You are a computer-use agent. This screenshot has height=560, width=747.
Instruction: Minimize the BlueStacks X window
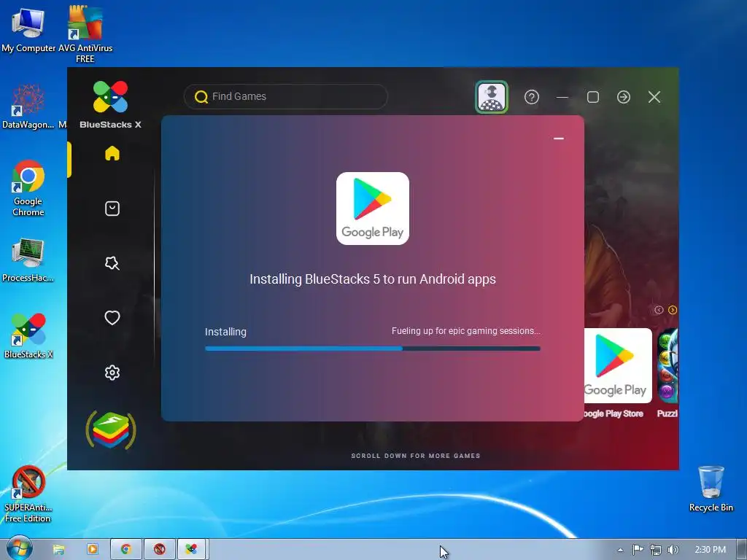click(x=562, y=97)
